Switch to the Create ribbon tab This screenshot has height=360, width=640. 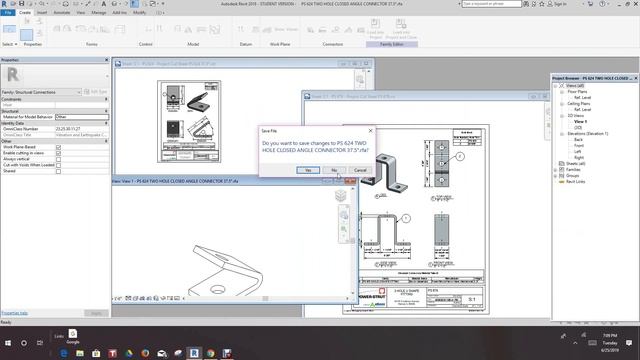pos(25,13)
